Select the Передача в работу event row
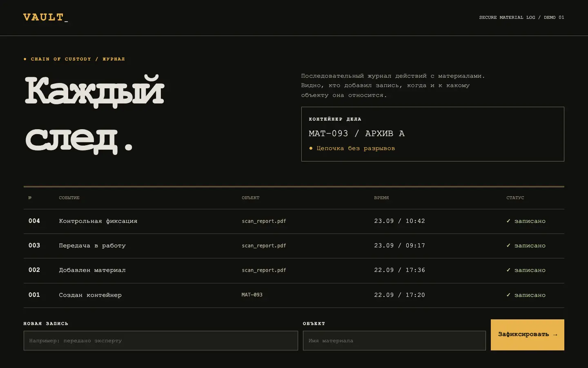 (x=294, y=246)
